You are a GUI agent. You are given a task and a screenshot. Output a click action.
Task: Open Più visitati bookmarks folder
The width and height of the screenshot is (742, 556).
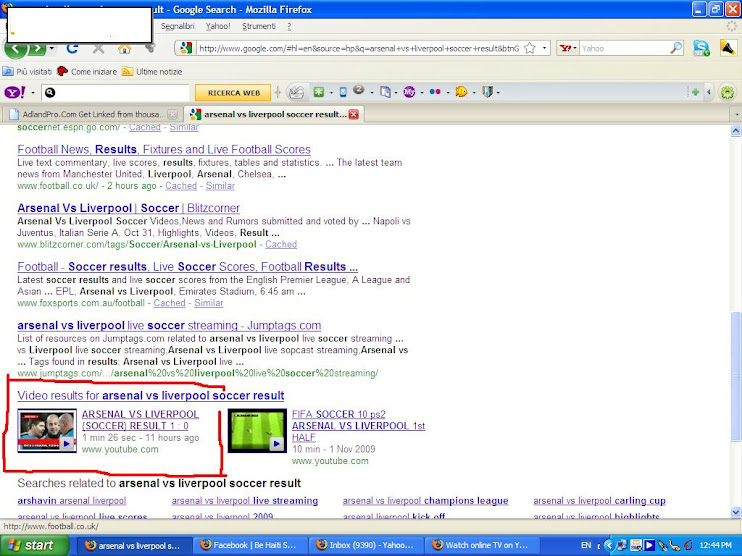[x=27, y=72]
